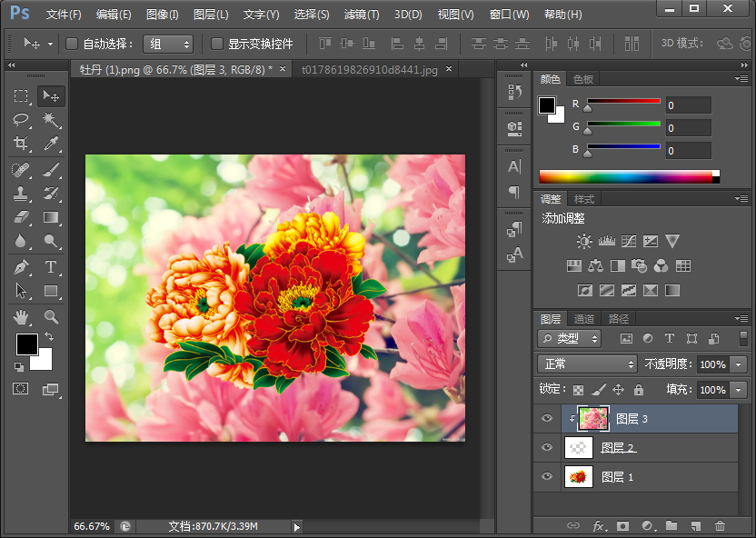Open the status bar info arrow
756x538 pixels.
click(x=297, y=527)
